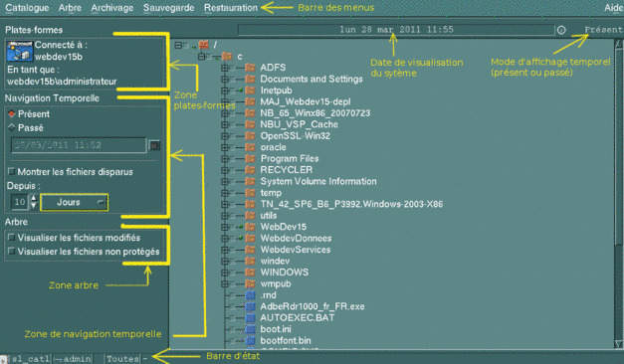Click scrollbar up arrow in tree view
This screenshot has width=624, height=364.
[x=619, y=44]
